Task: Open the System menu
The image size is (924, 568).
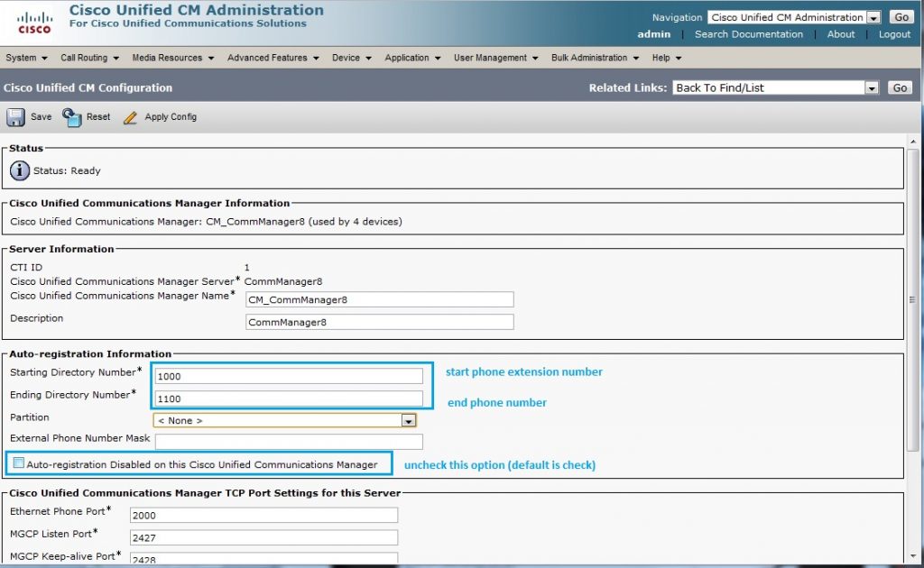Action: coord(26,58)
